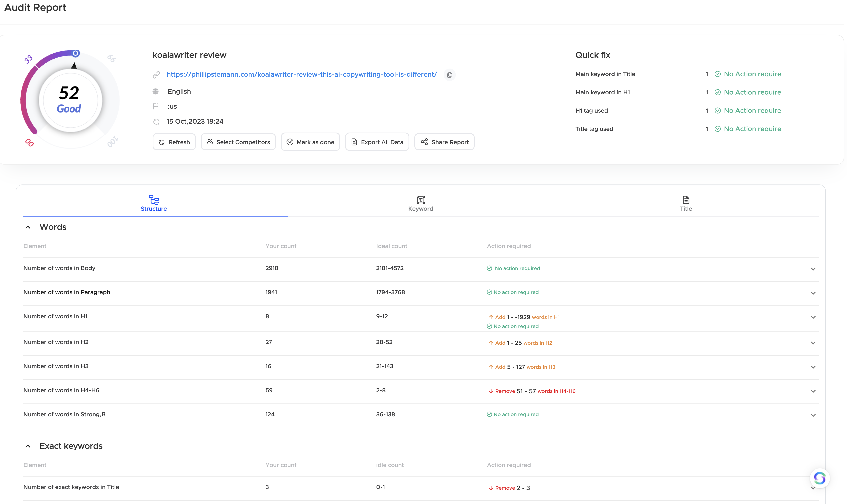Click check icon for Main keyword in H1

(717, 92)
